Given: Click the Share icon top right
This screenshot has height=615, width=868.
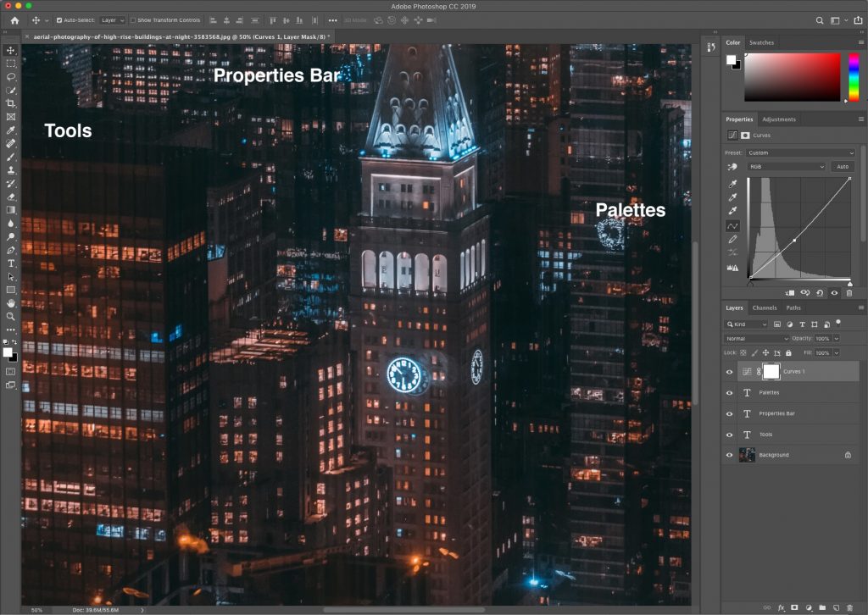Looking at the screenshot, I should click(858, 20).
